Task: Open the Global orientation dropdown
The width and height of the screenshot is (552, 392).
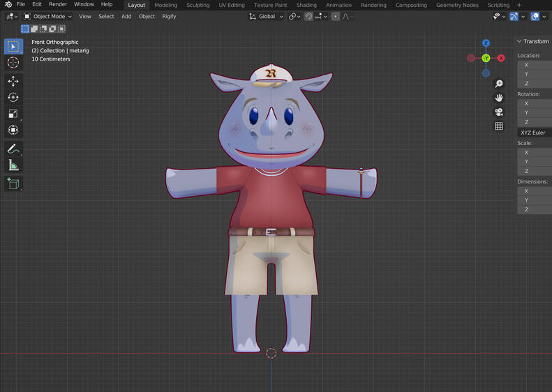Action: point(266,17)
